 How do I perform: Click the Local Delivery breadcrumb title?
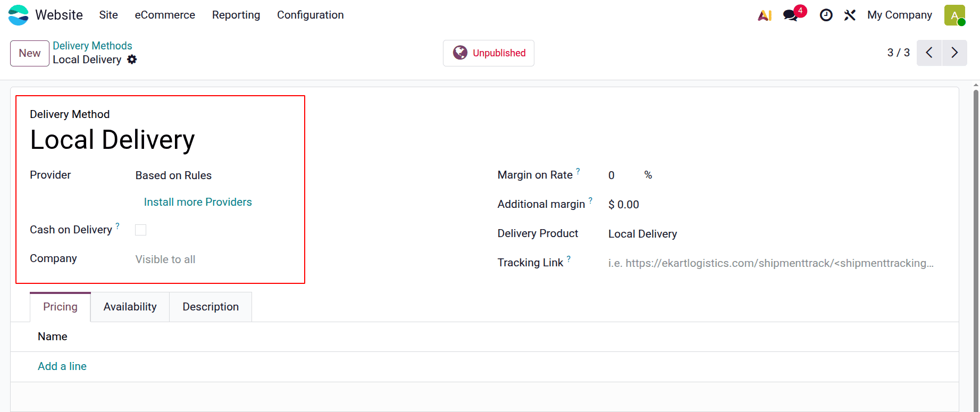click(x=87, y=60)
